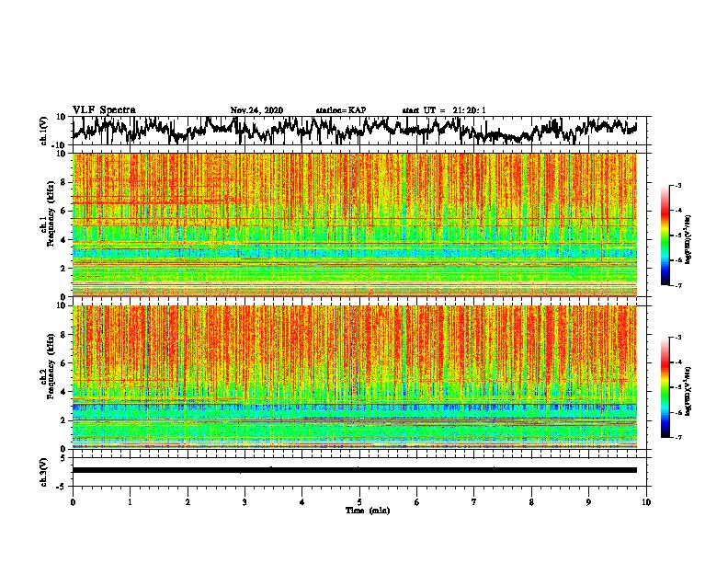Screen dimensions: 728x563
Task: Click the "6" tick on the time axis
Action: pos(417,502)
